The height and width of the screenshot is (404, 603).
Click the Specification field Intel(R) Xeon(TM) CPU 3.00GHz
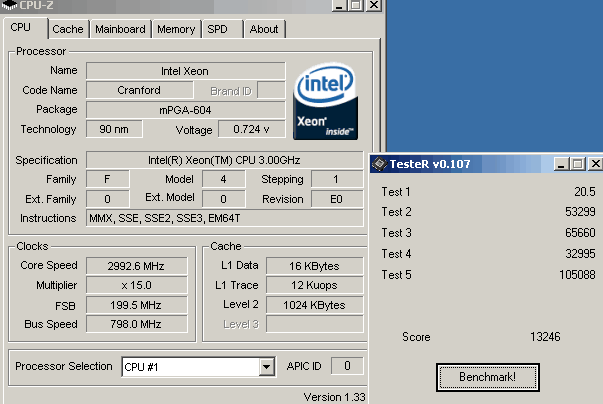click(224, 160)
